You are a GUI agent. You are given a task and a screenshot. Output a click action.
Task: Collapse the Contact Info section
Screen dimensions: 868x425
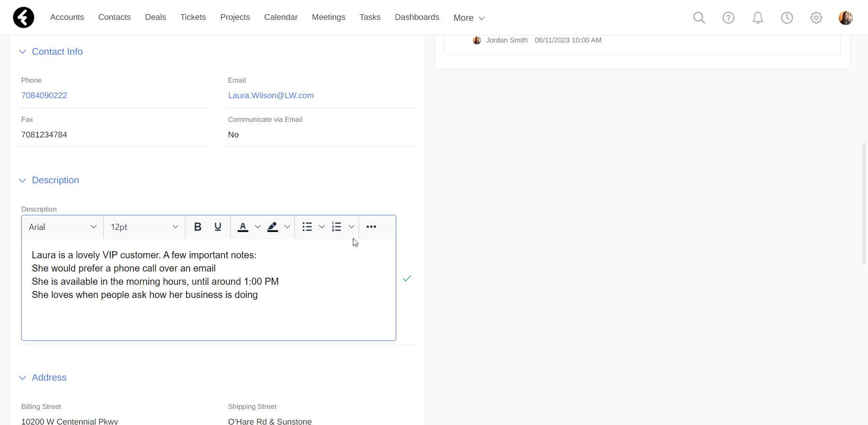pos(22,51)
